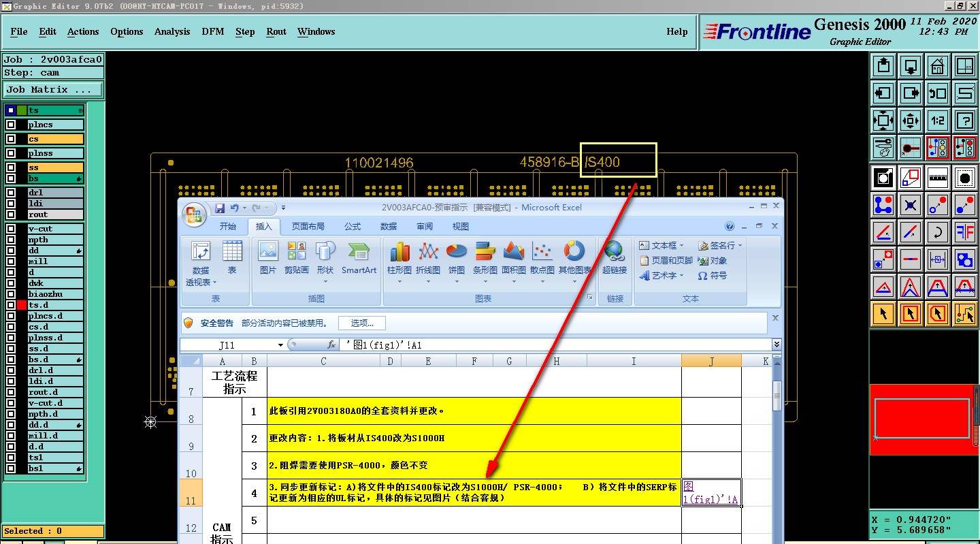
Task: Click the Clip Art (剪贴画) icon
Action: pos(297,259)
